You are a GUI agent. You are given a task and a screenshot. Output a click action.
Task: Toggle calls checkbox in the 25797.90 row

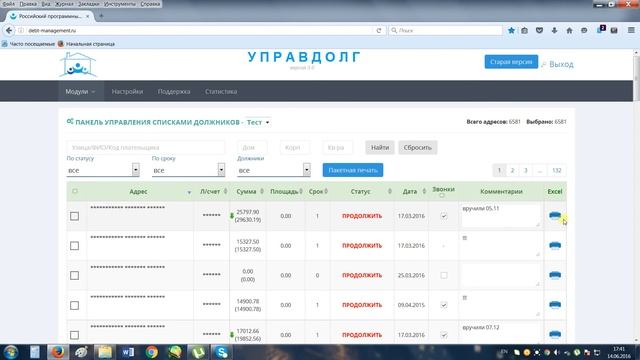[444, 216]
